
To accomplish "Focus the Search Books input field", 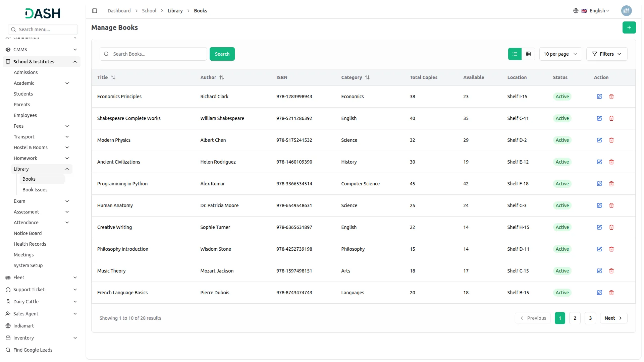I will click(x=153, y=54).
